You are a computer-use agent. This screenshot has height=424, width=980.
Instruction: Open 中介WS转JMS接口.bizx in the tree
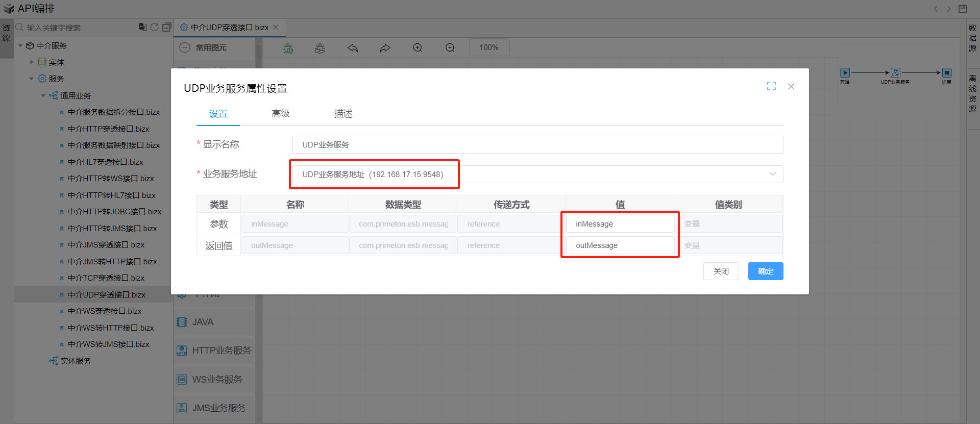(108, 344)
